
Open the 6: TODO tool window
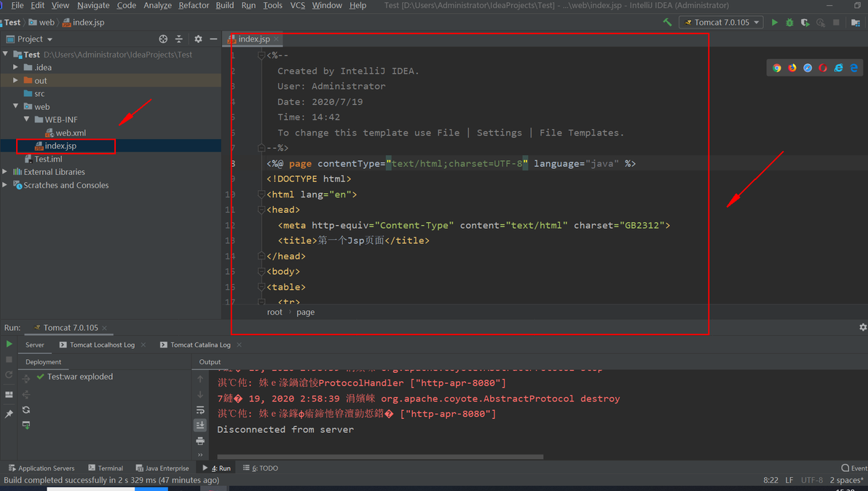tap(261, 468)
